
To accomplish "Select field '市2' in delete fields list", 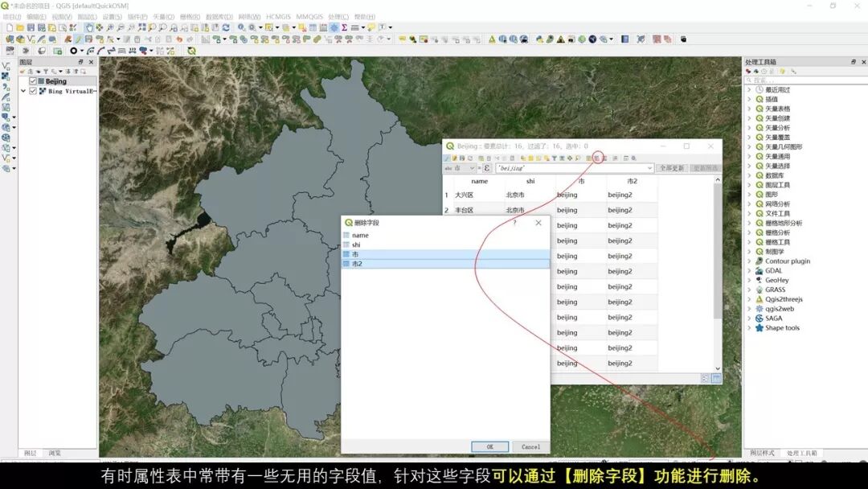I will (445, 264).
